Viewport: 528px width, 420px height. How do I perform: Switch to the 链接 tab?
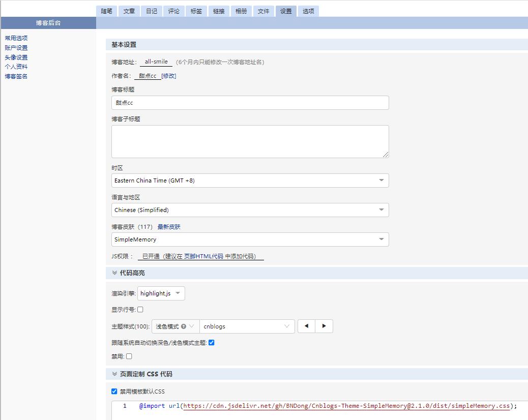pyautogui.click(x=219, y=11)
